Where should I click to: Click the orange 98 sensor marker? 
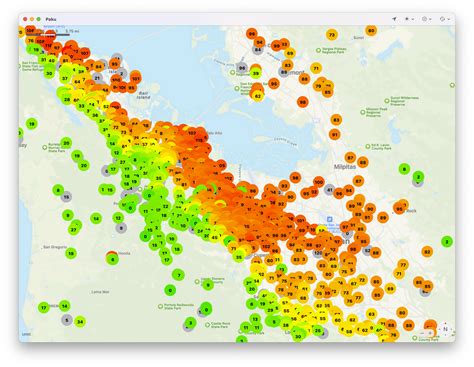tap(295, 178)
